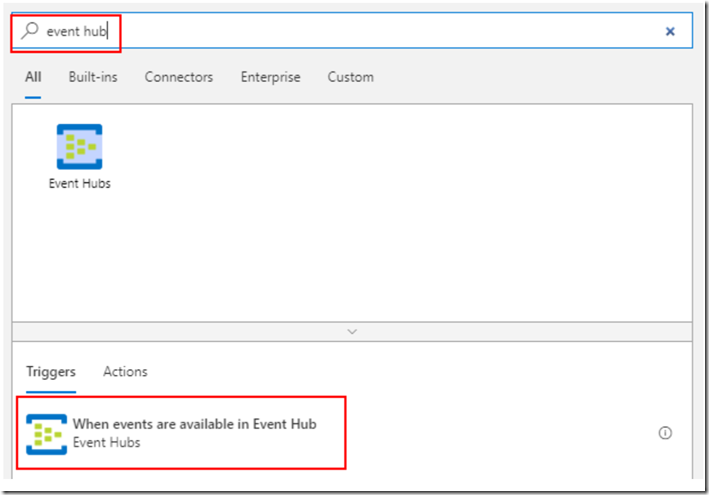
Task: Click 'Event Hubs' subtitle in the trigger row
Action: [x=107, y=443]
